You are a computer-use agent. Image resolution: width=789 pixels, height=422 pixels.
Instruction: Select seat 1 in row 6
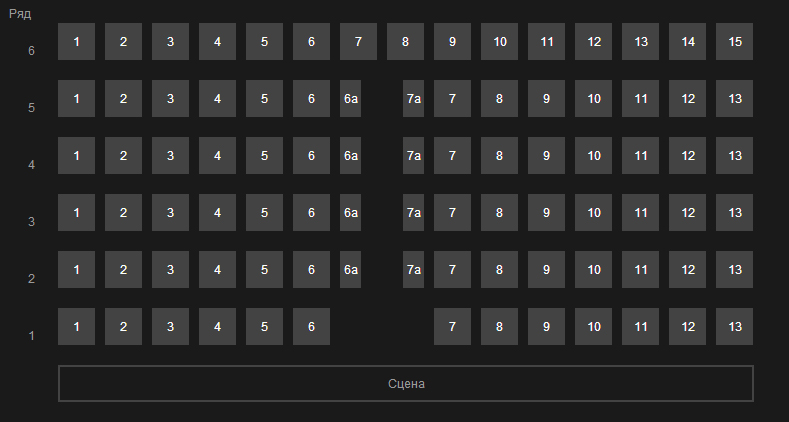point(76,42)
